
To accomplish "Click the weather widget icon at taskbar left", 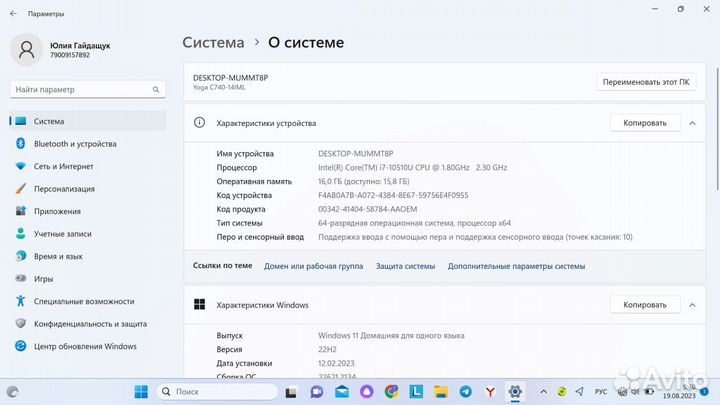I will 13,392.
